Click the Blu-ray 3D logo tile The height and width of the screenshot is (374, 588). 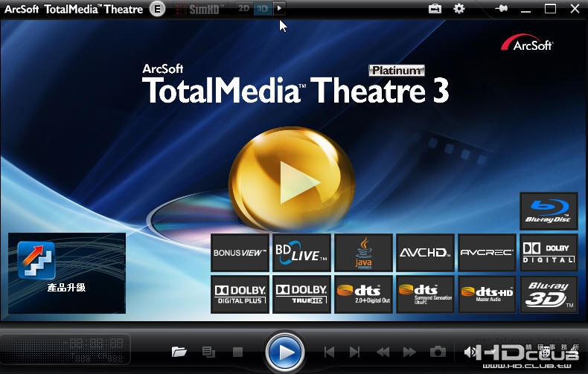pyautogui.click(x=549, y=294)
